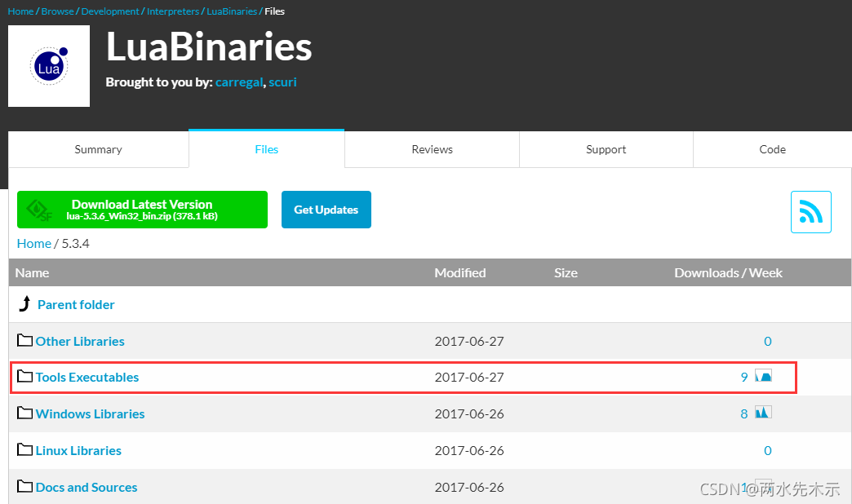This screenshot has height=504, width=852.
Task: Click the 2017-06-26 date for Linux Libraries
Action: point(469,450)
